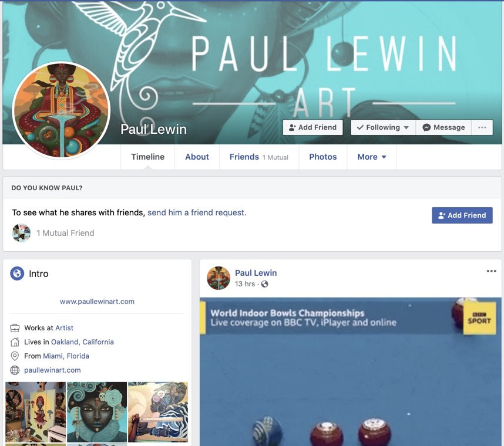Image resolution: width=504 pixels, height=446 pixels.
Task: Switch to the About tab
Action: (197, 157)
